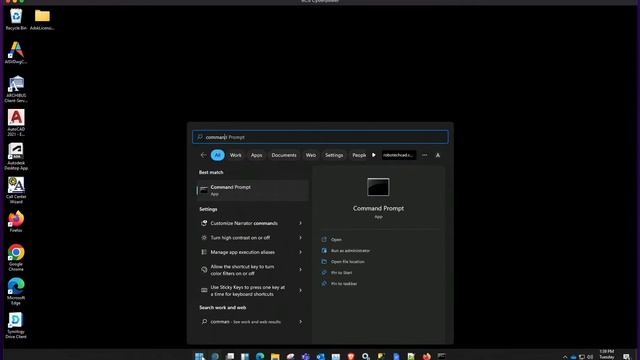Open File Explorer from the taskbar
This screenshot has height=360, width=640.
(275, 356)
